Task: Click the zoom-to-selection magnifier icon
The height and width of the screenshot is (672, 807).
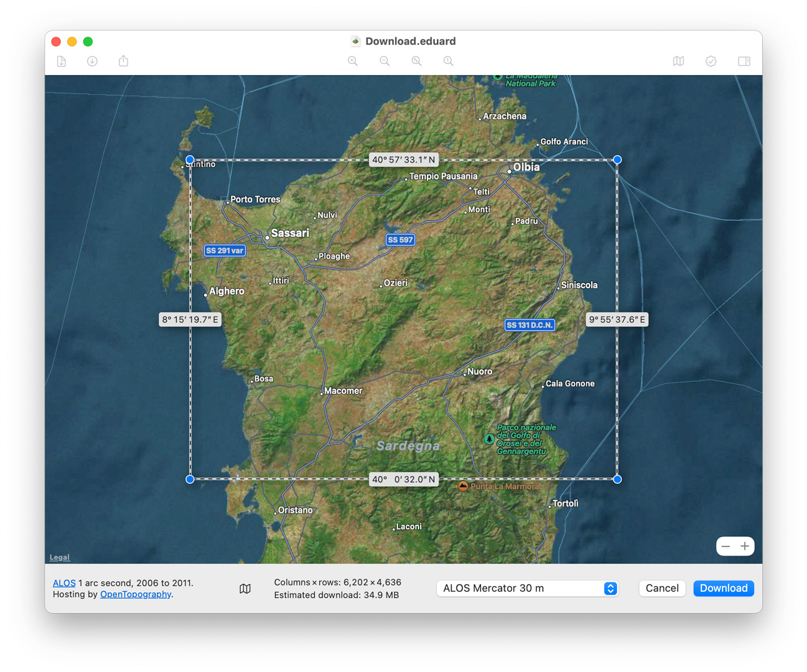Action: 416,61
